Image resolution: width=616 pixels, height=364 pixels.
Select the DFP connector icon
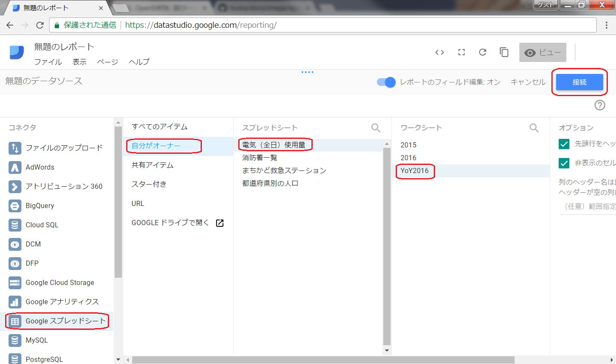[15, 263]
